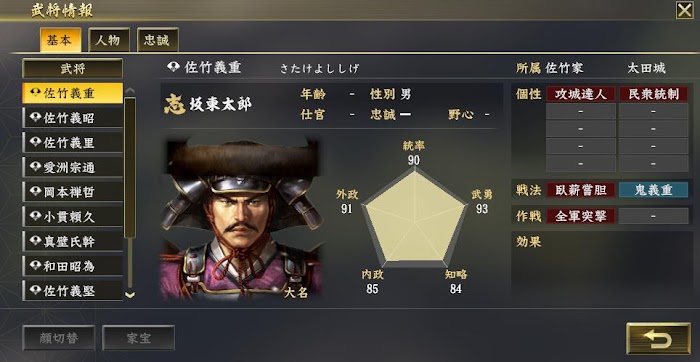Viewport: 700px width, 362px height.
Task: Click the crest icon next to header 佐竹義重
Action: point(173,67)
